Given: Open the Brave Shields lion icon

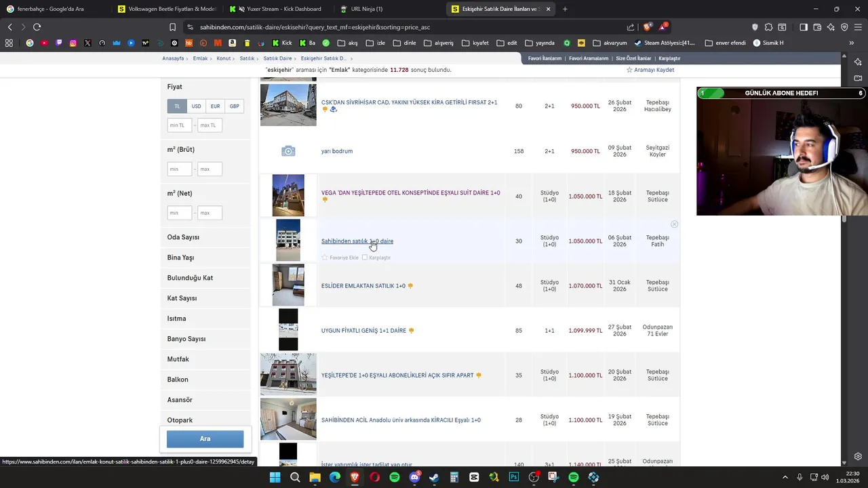Looking at the screenshot, I should pyautogui.click(x=647, y=27).
